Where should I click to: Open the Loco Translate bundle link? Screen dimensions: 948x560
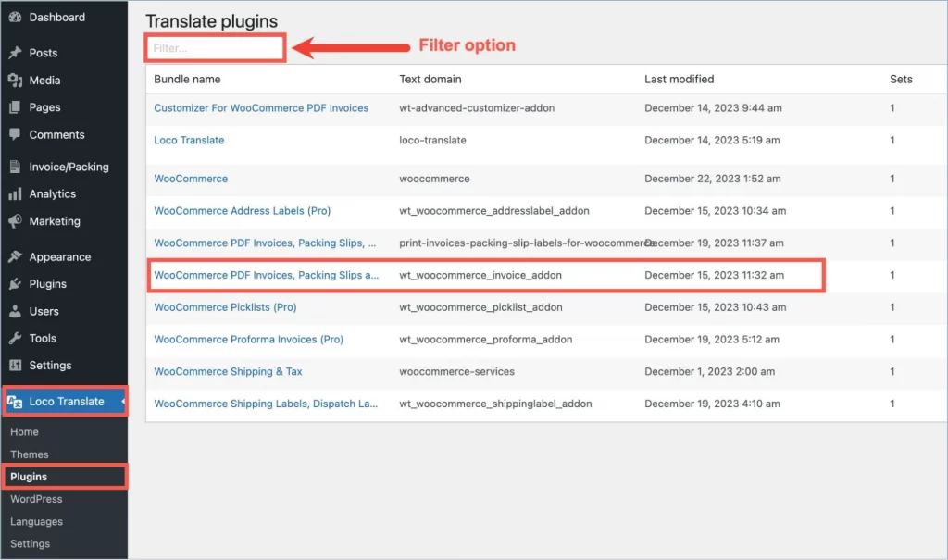click(189, 141)
